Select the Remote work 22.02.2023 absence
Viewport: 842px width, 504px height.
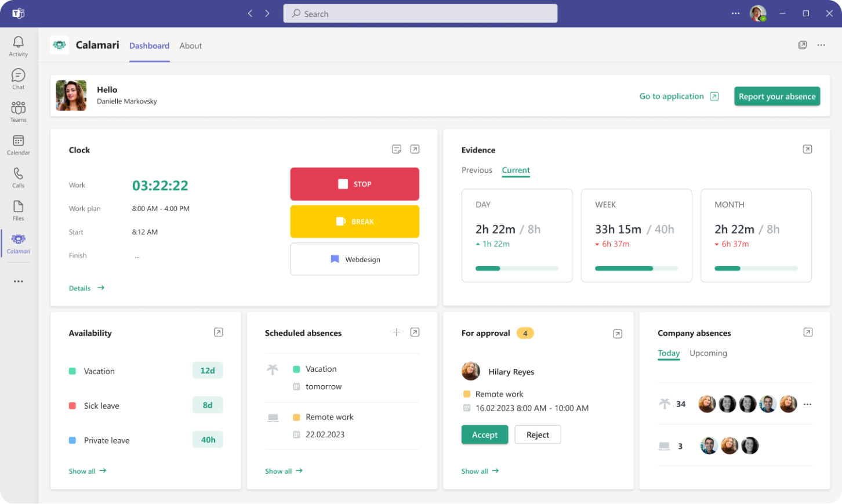pyautogui.click(x=342, y=426)
